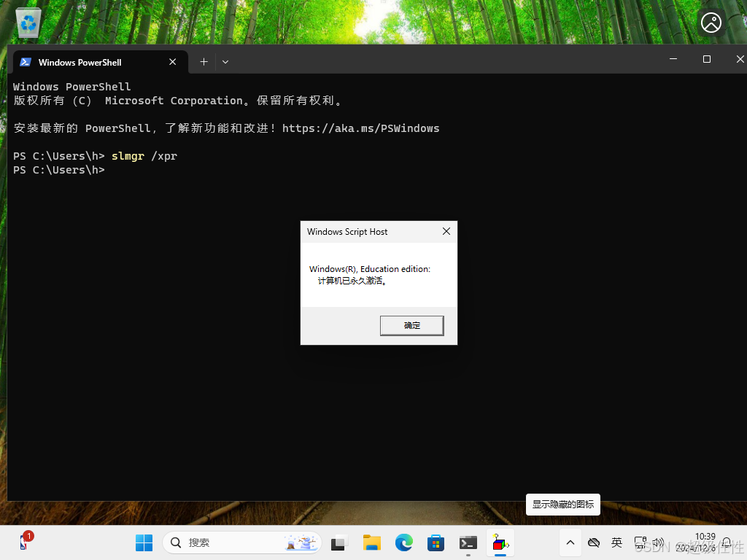
Task: Open the volume control tray icon
Action: pyautogui.click(x=658, y=542)
